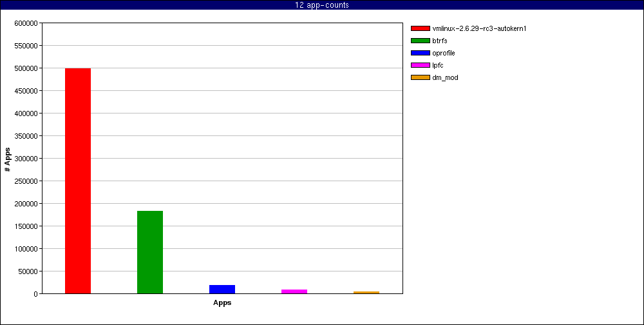Click the 600000 y-axis tick label
This screenshot has height=325, width=644.
pos(25,23)
